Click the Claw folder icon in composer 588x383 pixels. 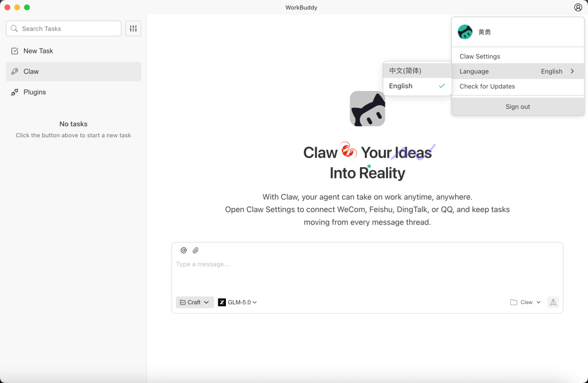[x=514, y=302]
